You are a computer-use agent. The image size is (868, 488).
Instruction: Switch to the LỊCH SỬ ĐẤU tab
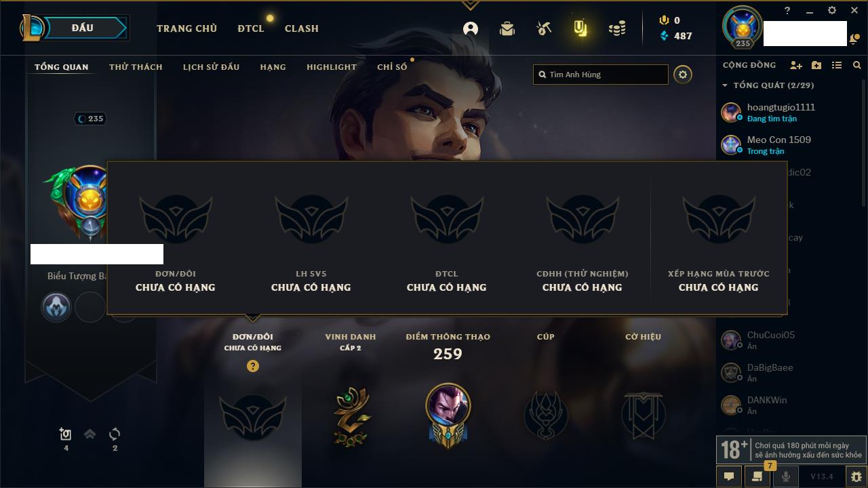211,67
